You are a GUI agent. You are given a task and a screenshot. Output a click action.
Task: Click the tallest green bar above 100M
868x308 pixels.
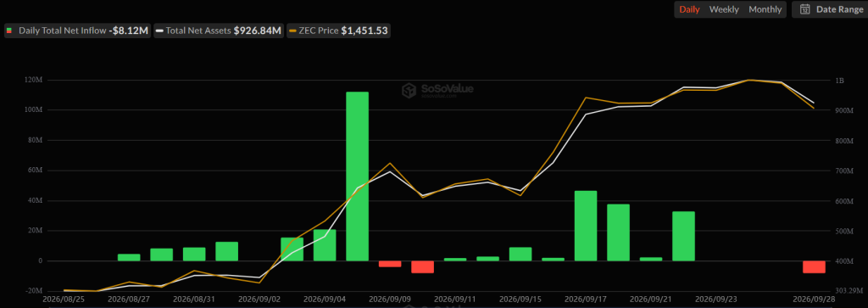tap(357, 176)
